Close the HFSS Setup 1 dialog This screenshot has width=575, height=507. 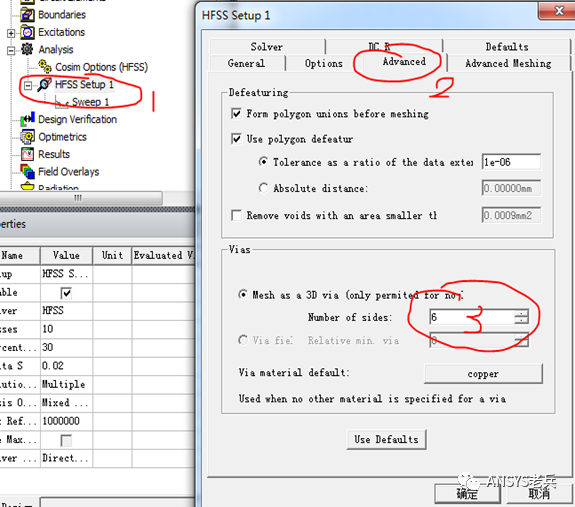[x=558, y=10]
